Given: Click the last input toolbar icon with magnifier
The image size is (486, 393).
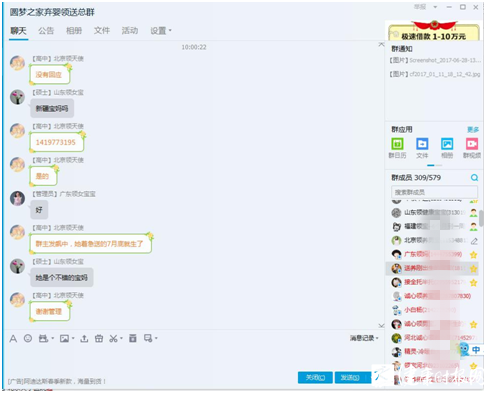Looking at the screenshot, I should (148, 338).
